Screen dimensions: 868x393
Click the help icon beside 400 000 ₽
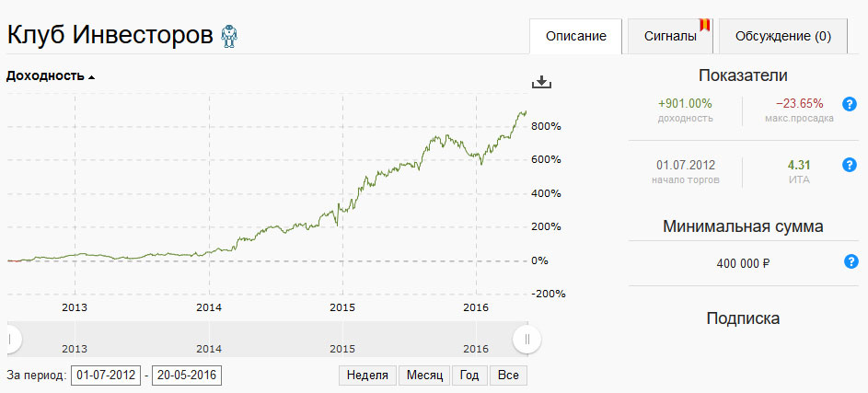tap(850, 262)
